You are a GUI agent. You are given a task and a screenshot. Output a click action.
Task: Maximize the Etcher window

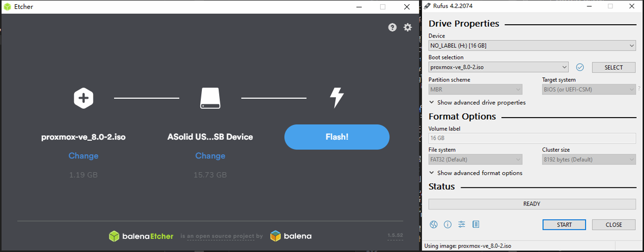(x=383, y=7)
